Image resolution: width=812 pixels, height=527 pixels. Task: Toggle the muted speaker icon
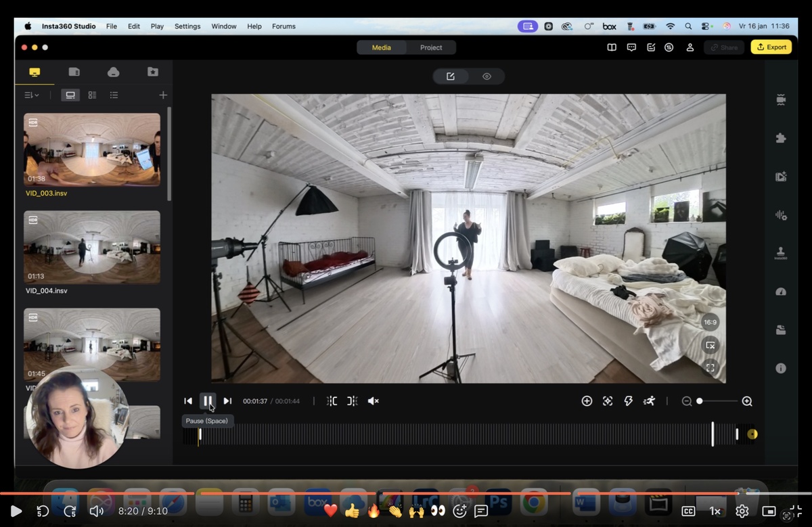pyautogui.click(x=373, y=401)
